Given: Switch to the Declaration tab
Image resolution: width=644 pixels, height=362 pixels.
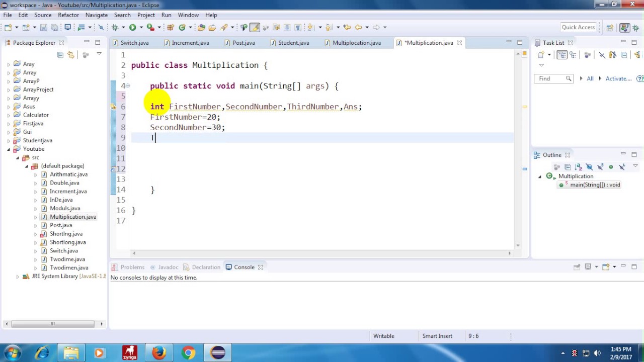Looking at the screenshot, I should click(x=202, y=267).
